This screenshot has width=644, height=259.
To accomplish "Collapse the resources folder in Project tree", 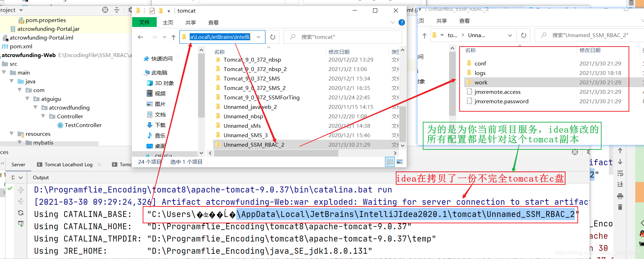I will coord(12,134).
